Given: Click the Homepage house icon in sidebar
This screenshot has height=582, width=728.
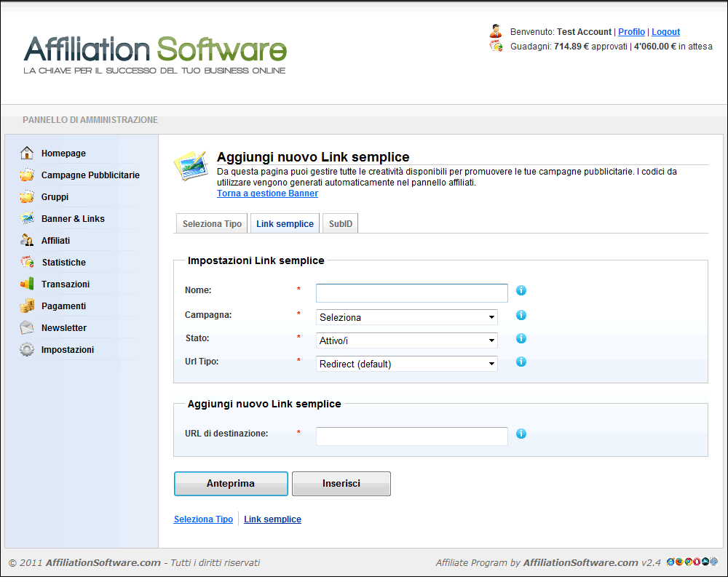Looking at the screenshot, I should tap(27, 153).
